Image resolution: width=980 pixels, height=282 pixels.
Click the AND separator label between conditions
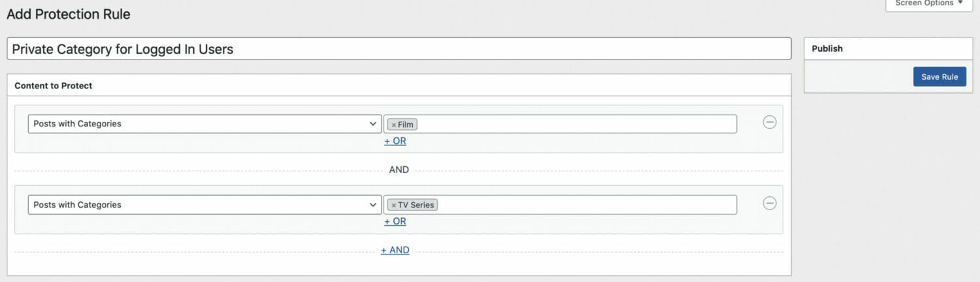[399, 169]
